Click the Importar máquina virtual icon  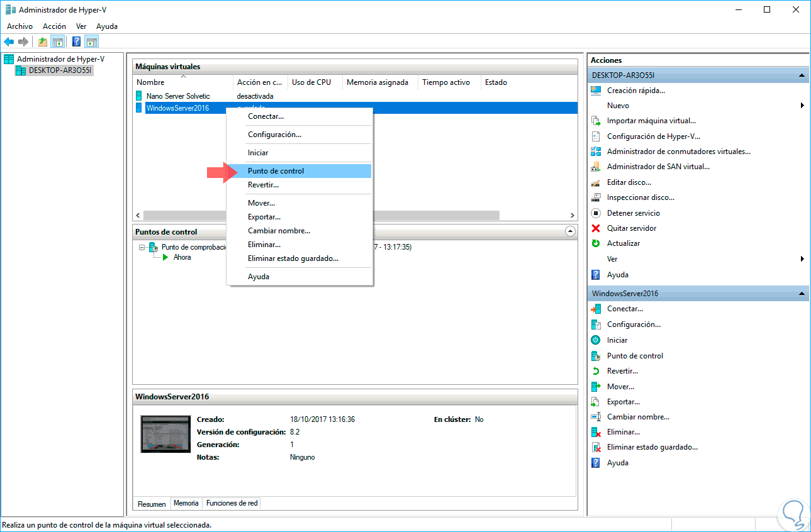[596, 121]
